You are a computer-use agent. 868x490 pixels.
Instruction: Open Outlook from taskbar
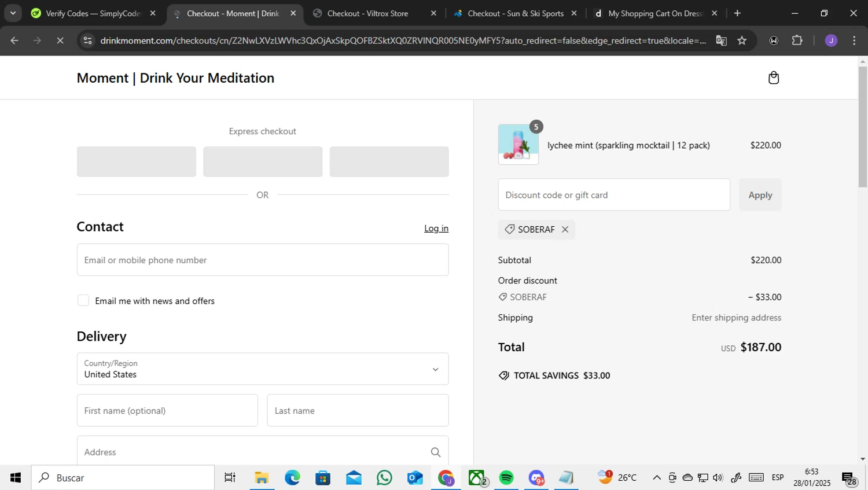pyautogui.click(x=415, y=478)
